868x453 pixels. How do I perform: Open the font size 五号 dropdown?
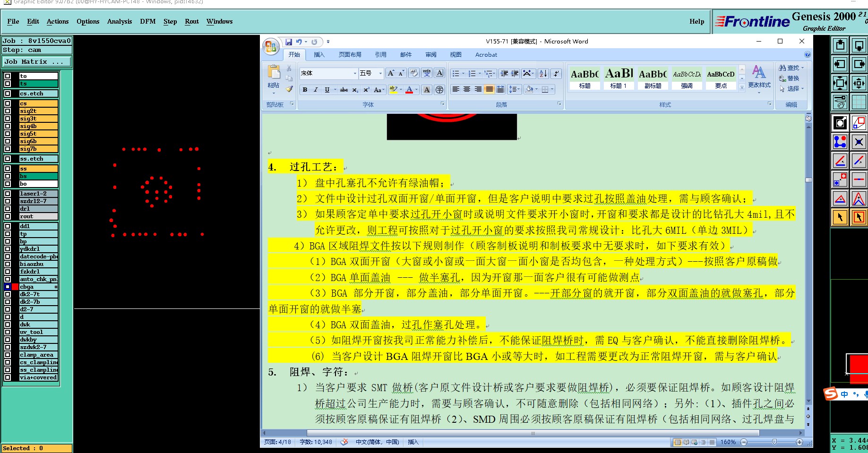(380, 73)
